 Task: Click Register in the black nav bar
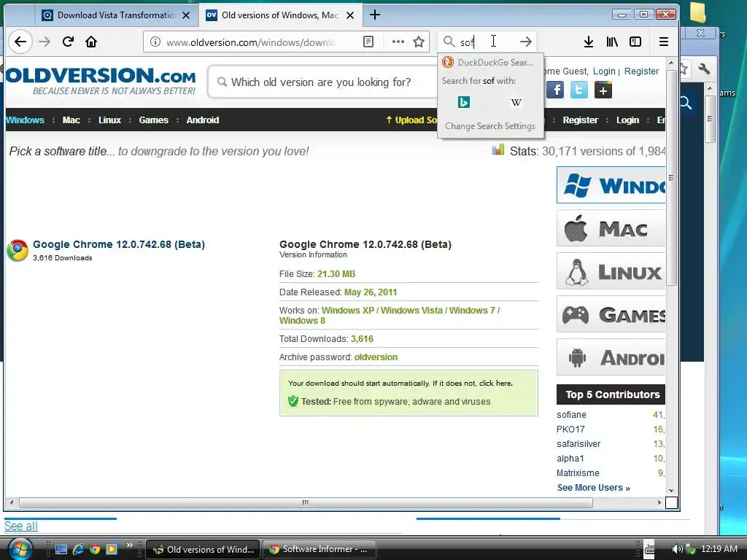[580, 120]
